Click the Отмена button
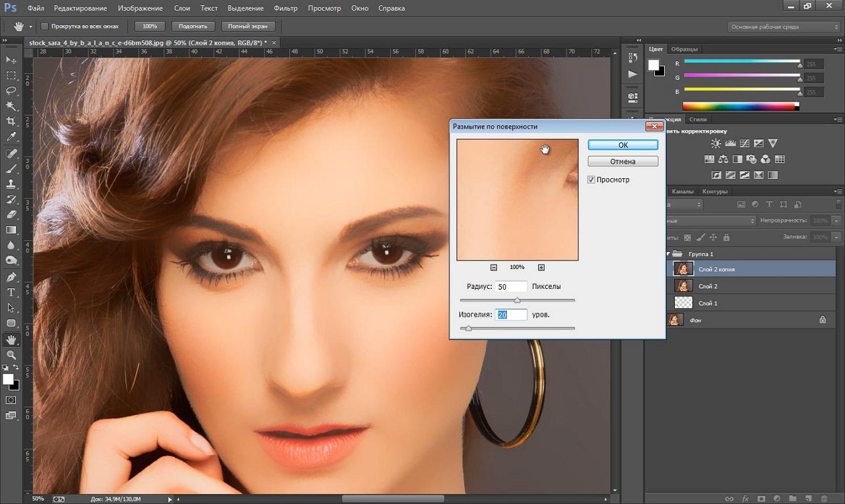The image size is (845, 504). click(623, 162)
